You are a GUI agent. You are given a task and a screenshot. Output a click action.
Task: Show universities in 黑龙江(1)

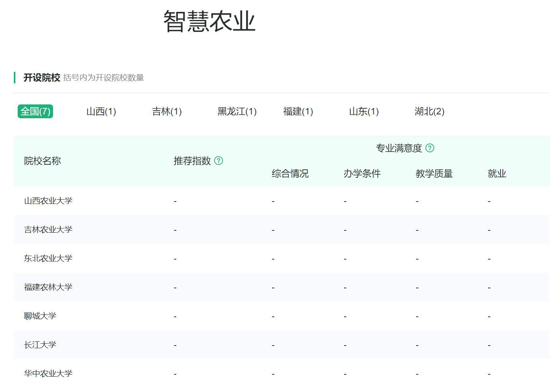pyautogui.click(x=237, y=111)
